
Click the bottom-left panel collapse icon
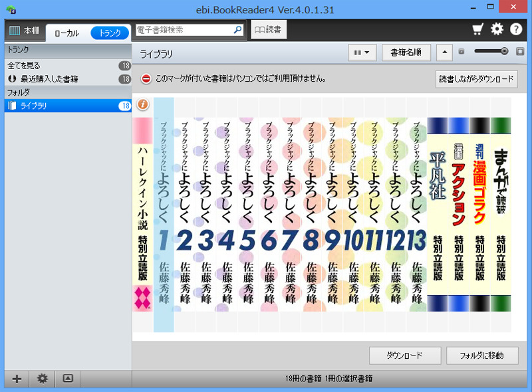click(x=68, y=379)
